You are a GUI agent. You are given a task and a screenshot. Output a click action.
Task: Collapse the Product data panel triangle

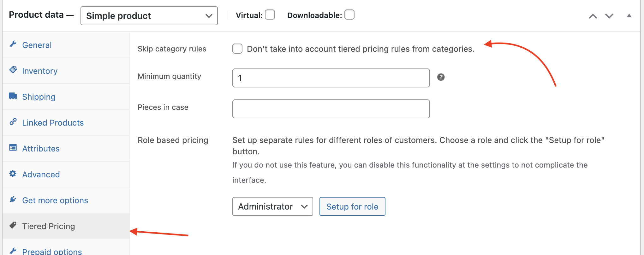[x=629, y=15]
